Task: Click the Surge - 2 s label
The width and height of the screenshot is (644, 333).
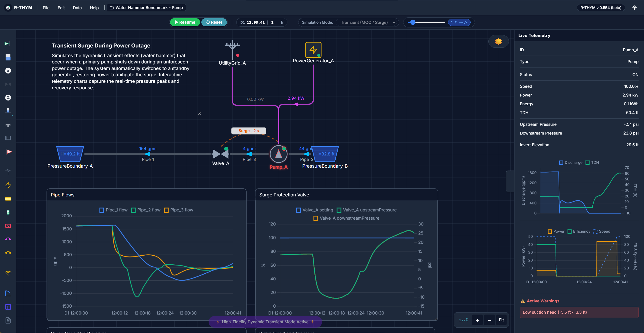Action: (248, 131)
